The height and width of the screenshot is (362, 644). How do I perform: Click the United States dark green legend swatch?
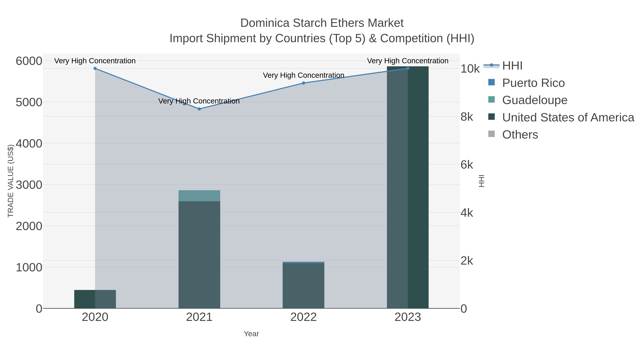492,117
